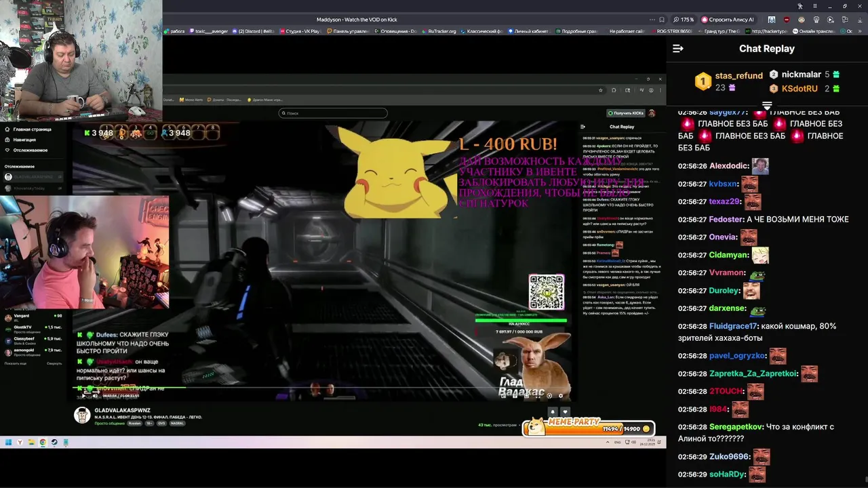This screenshot has height=488, width=868.
Task: Open the Yandex browser icon in streamed taskbar
Action: pos(20,443)
